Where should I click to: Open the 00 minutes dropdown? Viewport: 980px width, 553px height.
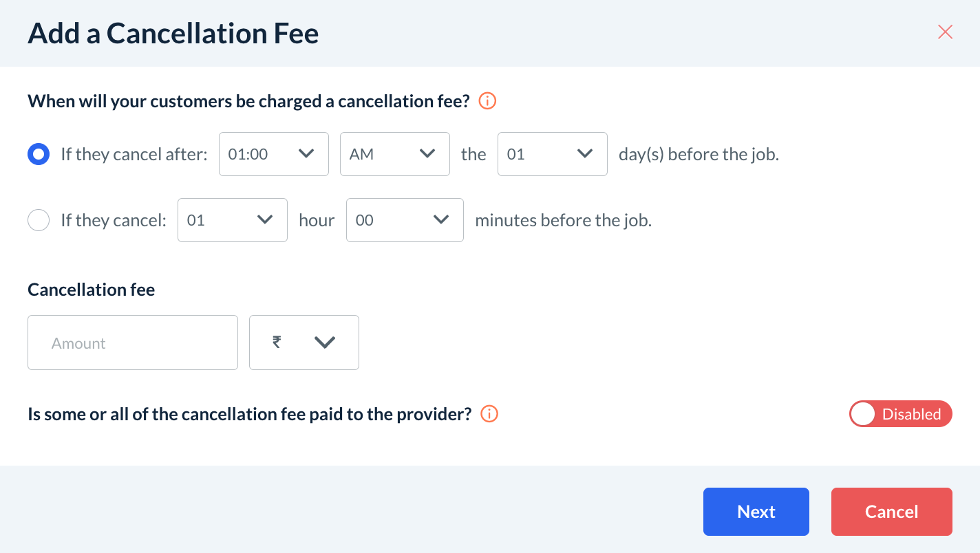(x=404, y=220)
